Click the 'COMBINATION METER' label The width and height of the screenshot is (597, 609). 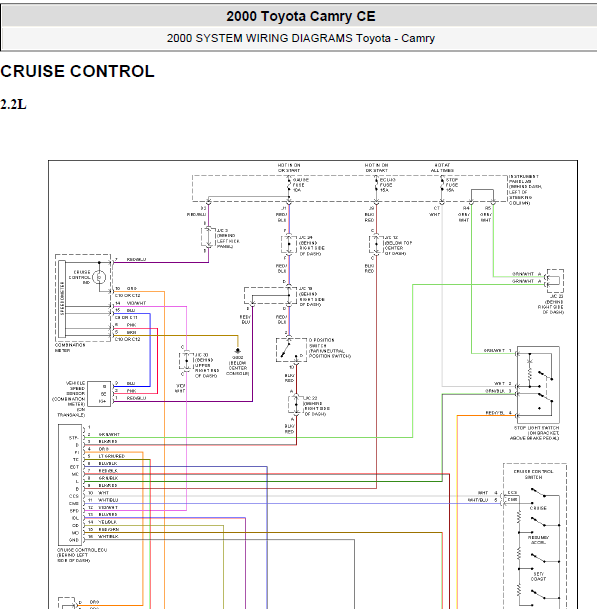tap(70, 348)
